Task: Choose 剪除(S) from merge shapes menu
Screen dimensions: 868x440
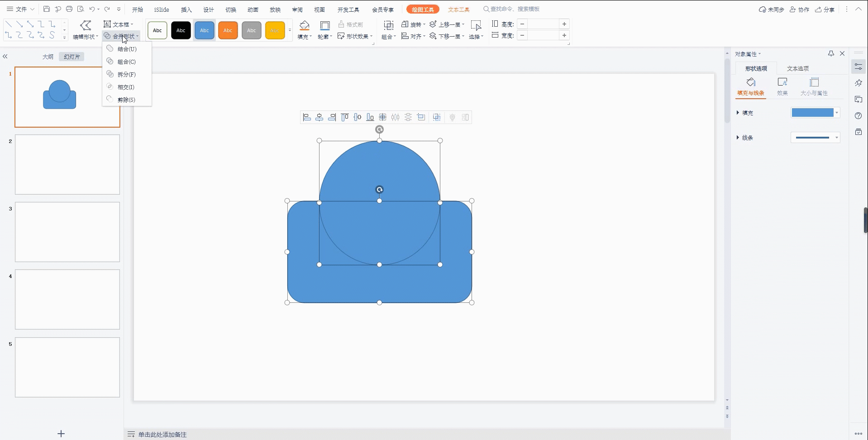Action: click(126, 100)
